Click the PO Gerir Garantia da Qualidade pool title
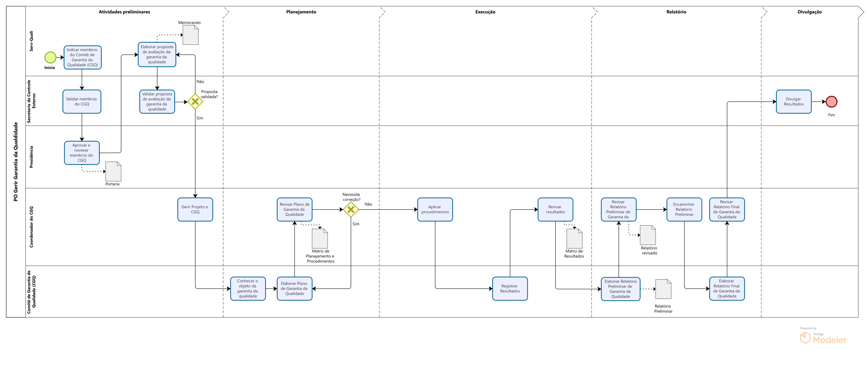Viewport: 868px width, 374px height. pos(16,162)
